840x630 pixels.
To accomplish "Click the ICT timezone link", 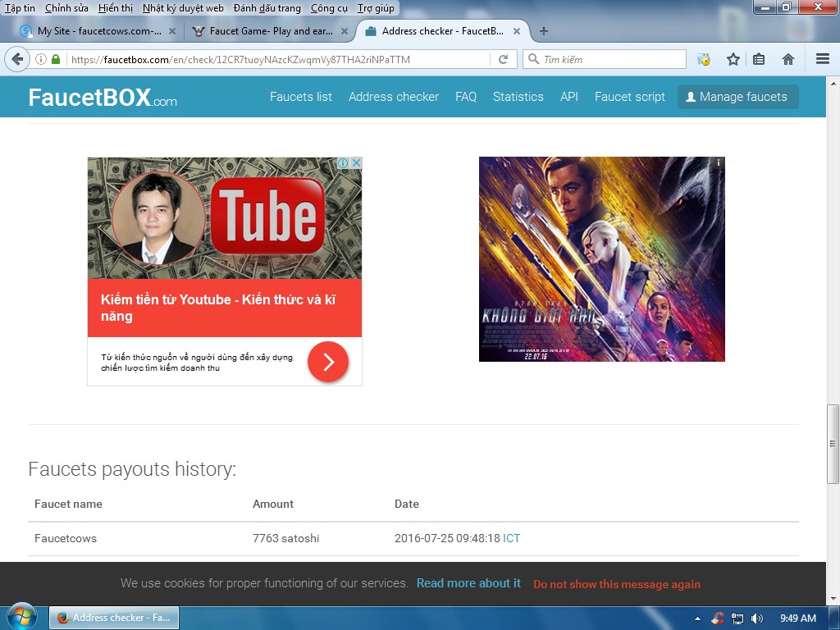I will tap(512, 538).
